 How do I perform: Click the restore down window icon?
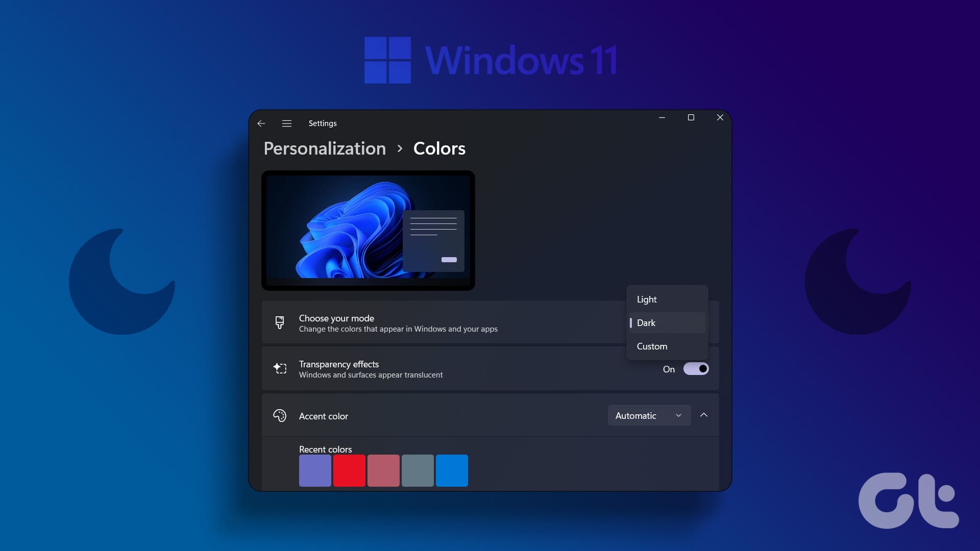tap(690, 117)
